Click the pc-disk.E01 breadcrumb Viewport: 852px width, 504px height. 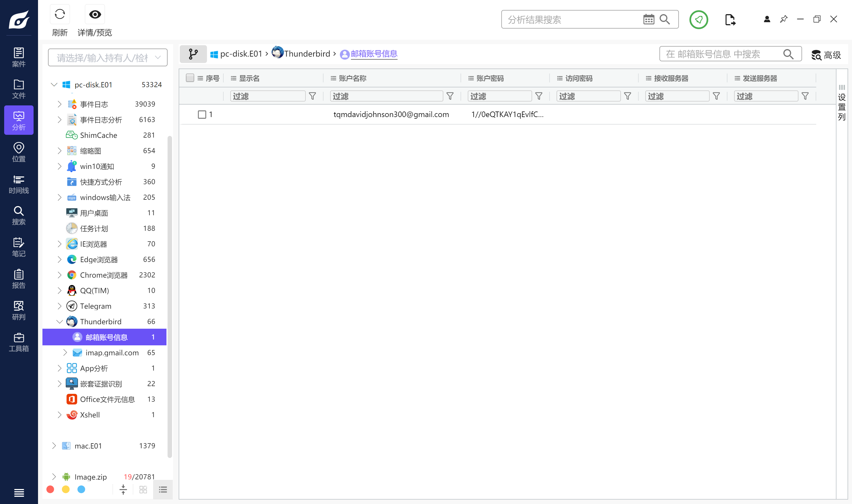(x=236, y=54)
